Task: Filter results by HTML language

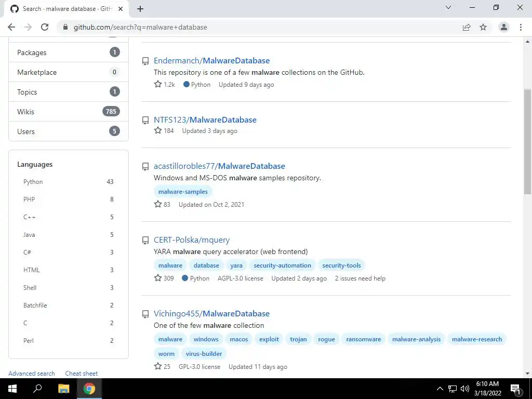Action: coord(69,270)
